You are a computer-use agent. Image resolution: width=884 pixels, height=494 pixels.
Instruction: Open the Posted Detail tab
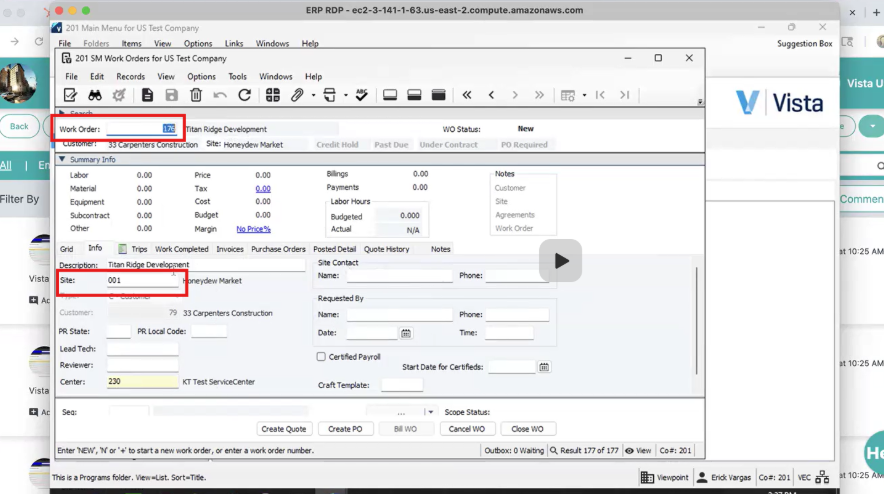[x=335, y=249]
